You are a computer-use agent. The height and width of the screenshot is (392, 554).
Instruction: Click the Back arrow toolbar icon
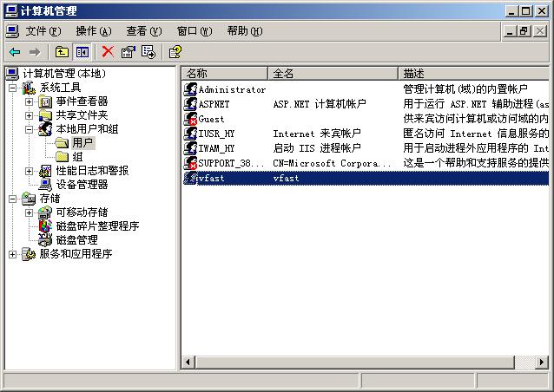(15, 52)
